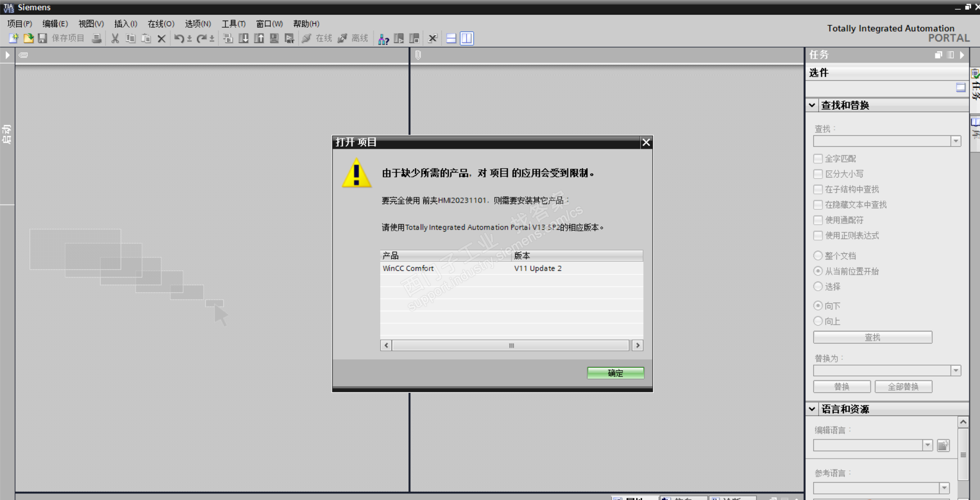The height and width of the screenshot is (500, 980).
Task: Split the editor space vertically
Action: [467, 38]
